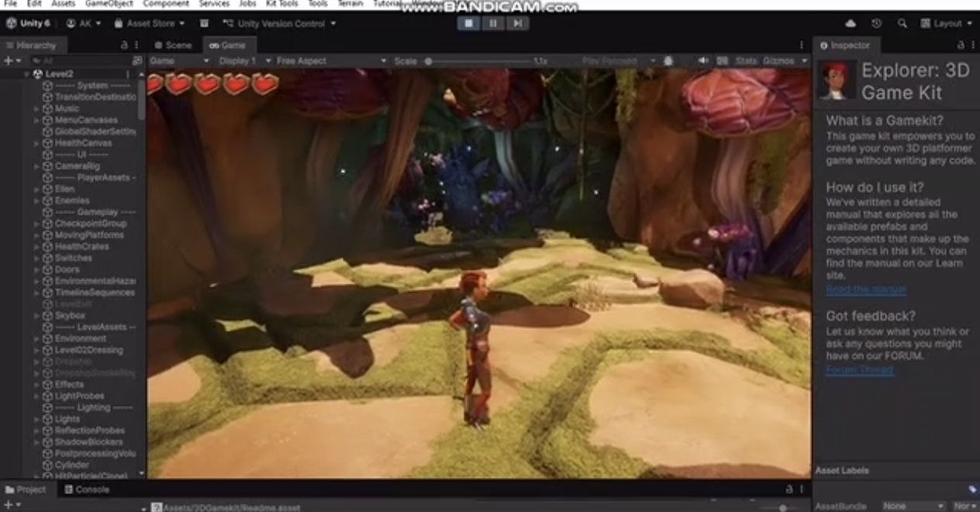Expand the CheckpointGroup object
This screenshot has width=980, height=512.
[36, 224]
